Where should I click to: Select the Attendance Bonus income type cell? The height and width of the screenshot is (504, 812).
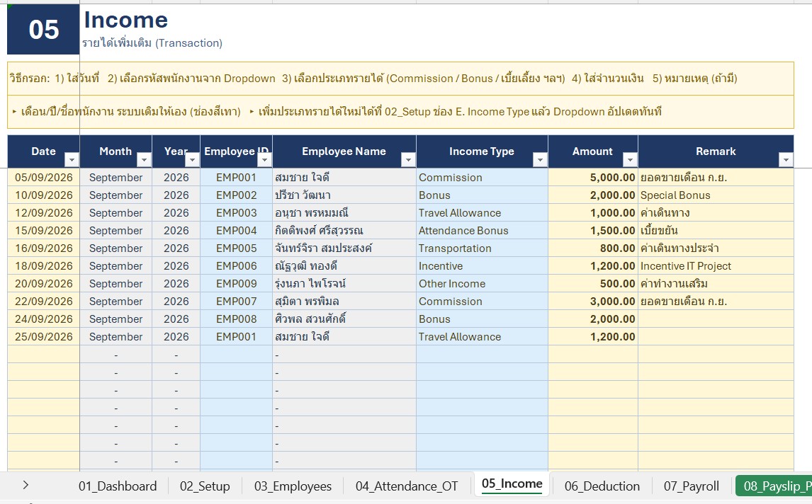482,230
